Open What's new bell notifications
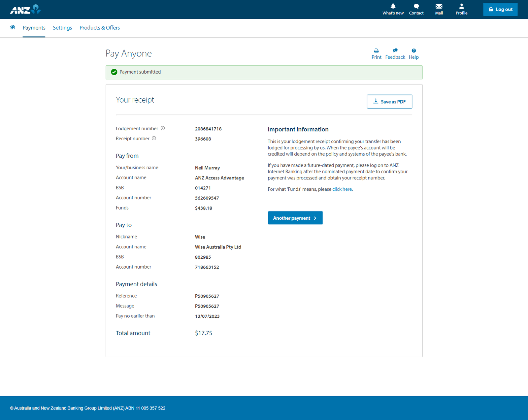The width and height of the screenshot is (528, 420). pyautogui.click(x=393, y=6)
